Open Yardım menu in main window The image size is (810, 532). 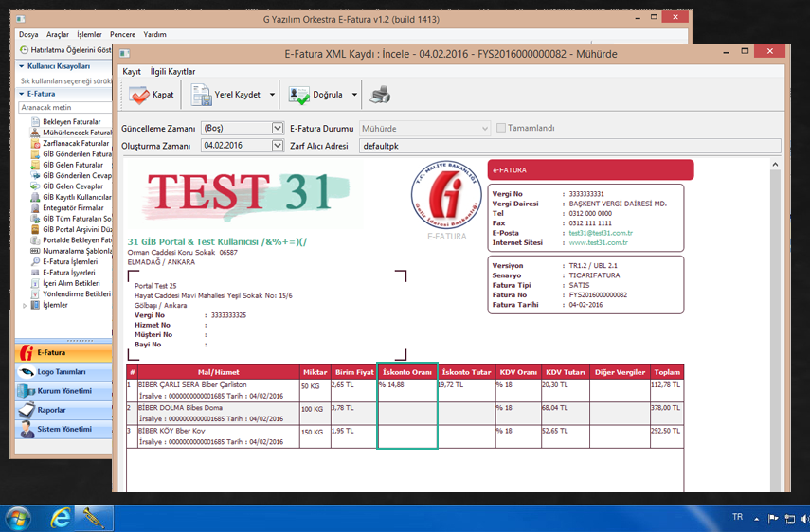point(155,35)
